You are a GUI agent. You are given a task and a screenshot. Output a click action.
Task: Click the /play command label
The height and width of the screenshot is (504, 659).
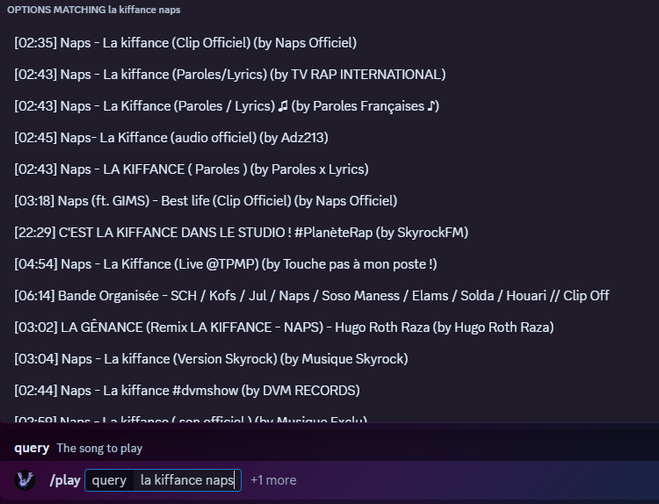(65, 480)
